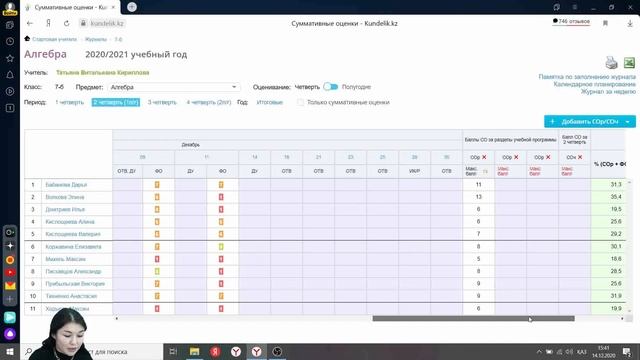Open the tabs panel icon in sidebar

pyautogui.click(x=10, y=25)
